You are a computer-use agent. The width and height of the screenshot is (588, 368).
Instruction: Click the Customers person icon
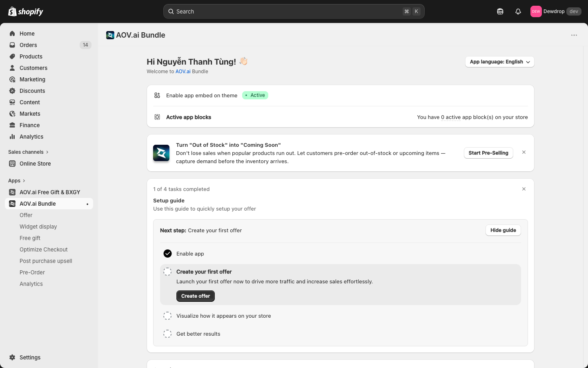click(x=12, y=68)
